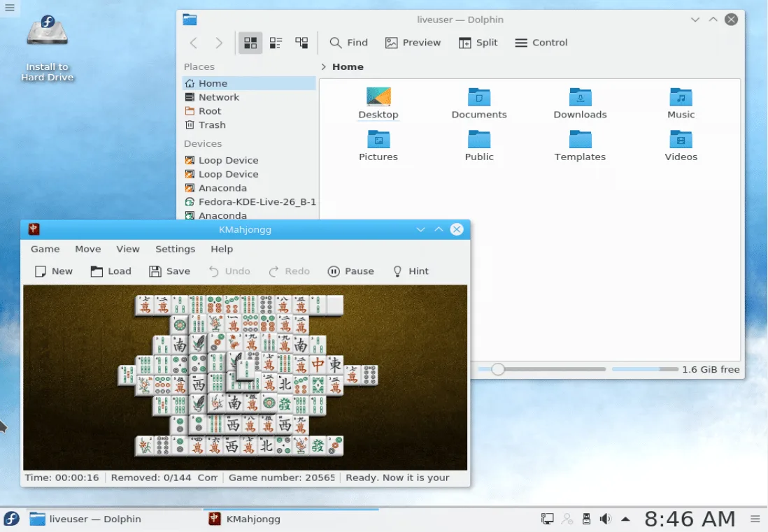
Task: Split the Dolphin view
Action: point(478,43)
